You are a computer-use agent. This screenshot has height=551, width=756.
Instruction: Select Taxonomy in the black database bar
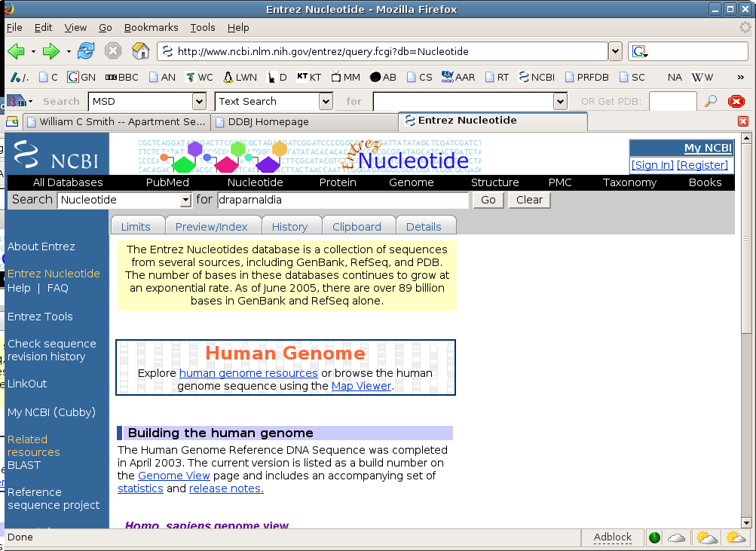click(x=629, y=182)
